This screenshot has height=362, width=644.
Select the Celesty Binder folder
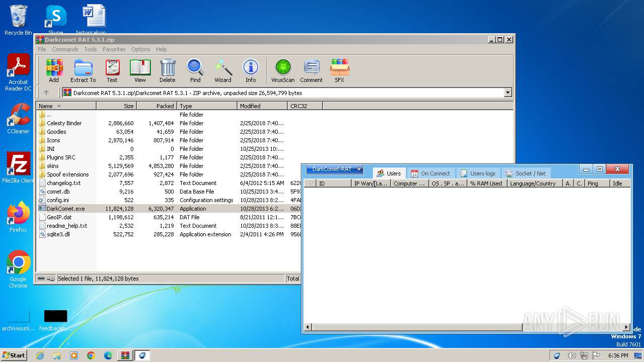[x=64, y=123]
